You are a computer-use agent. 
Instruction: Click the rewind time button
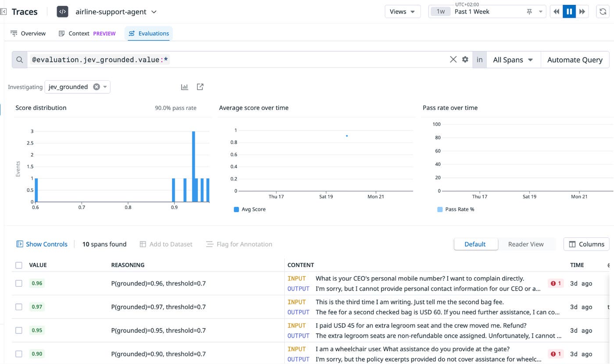pyautogui.click(x=557, y=12)
